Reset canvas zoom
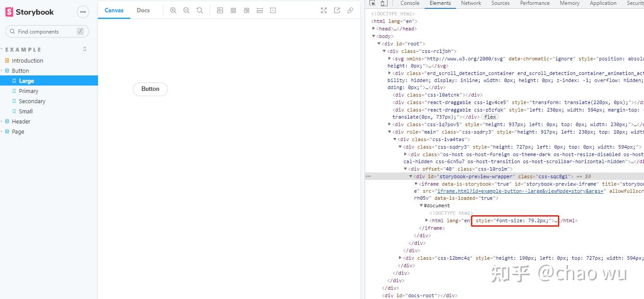 point(200,10)
